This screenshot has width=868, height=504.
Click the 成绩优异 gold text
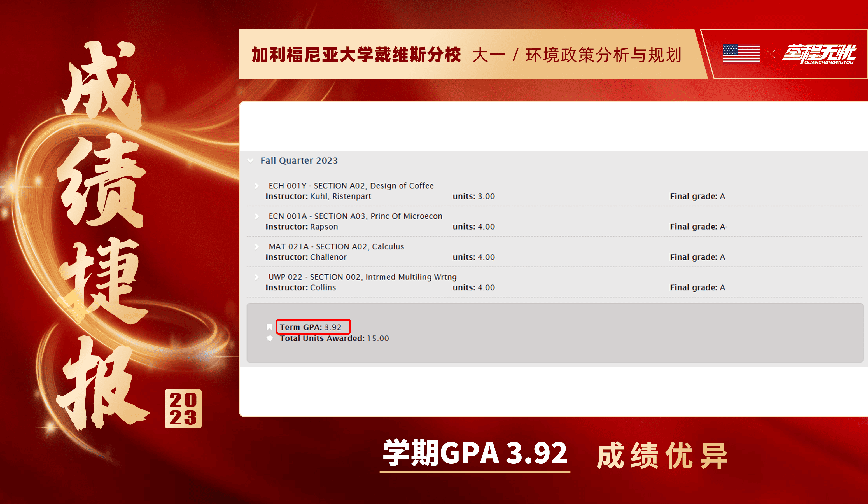[662, 456]
